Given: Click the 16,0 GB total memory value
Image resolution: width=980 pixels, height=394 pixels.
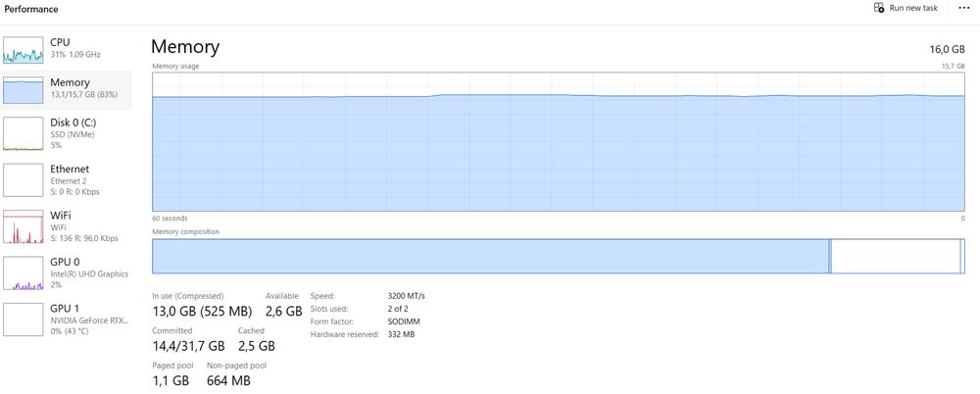Looking at the screenshot, I should (x=947, y=49).
